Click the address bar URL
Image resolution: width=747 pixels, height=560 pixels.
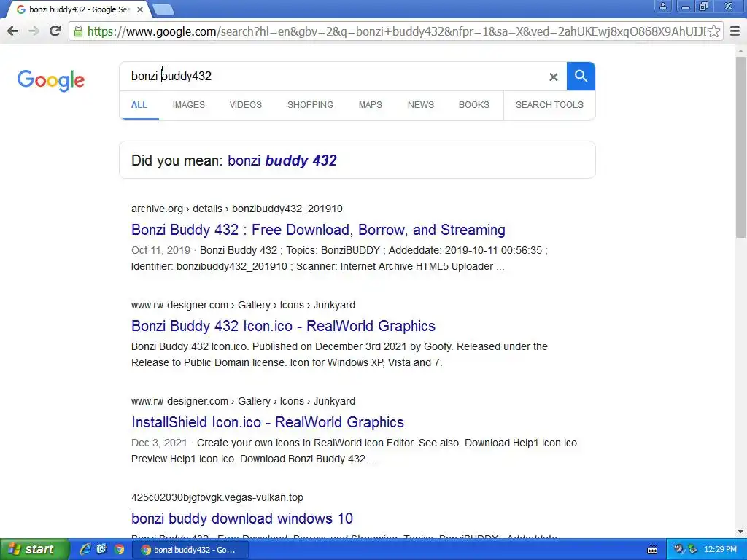[x=396, y=31]
